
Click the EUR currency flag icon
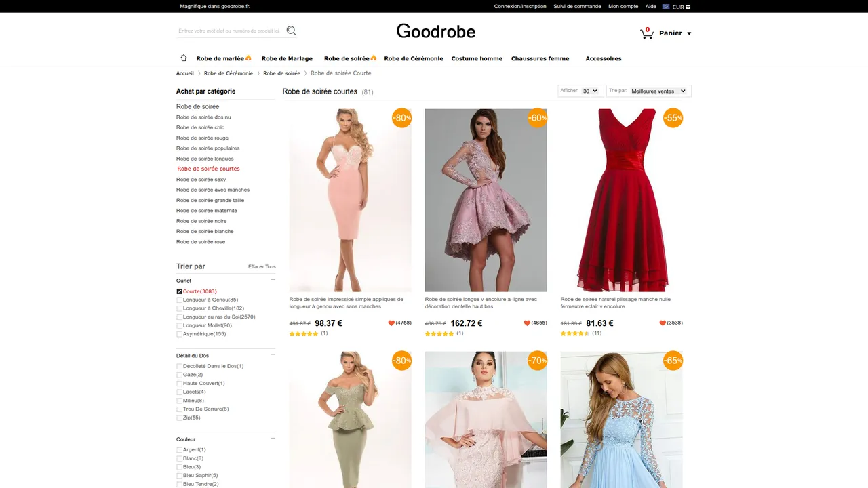click(666, 6)
